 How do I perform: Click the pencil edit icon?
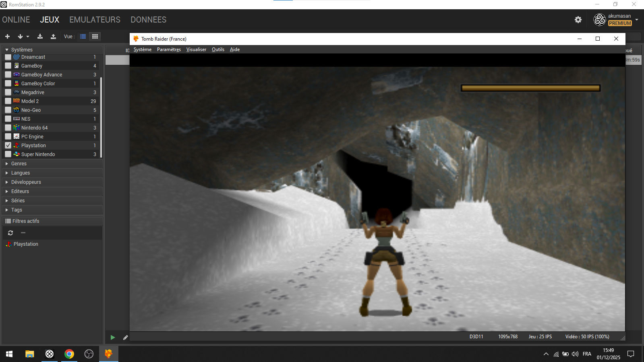125,337
